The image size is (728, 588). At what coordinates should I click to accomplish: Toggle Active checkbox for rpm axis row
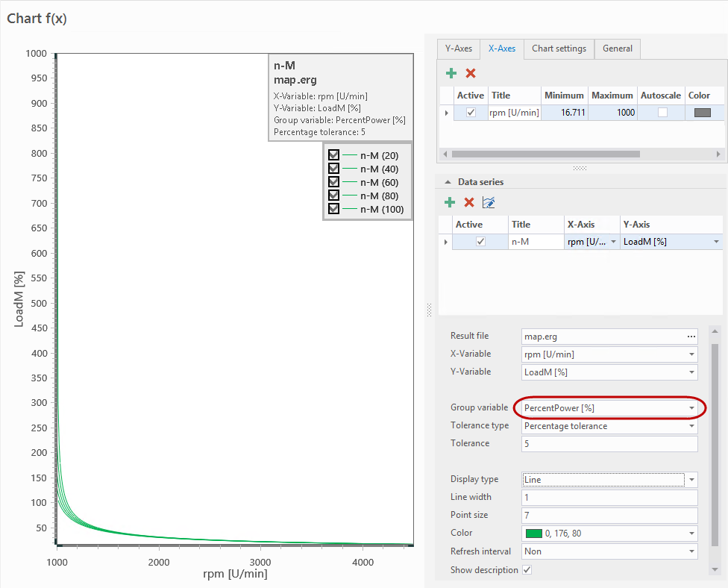[471, 113]
